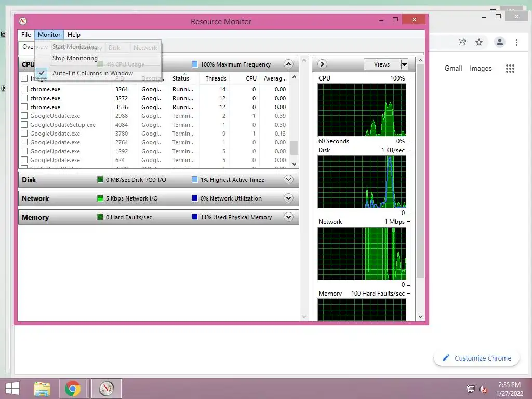This screenshot has width=532, height=399.
Task: Expand the Network section chevron
Action: point(288,198)
